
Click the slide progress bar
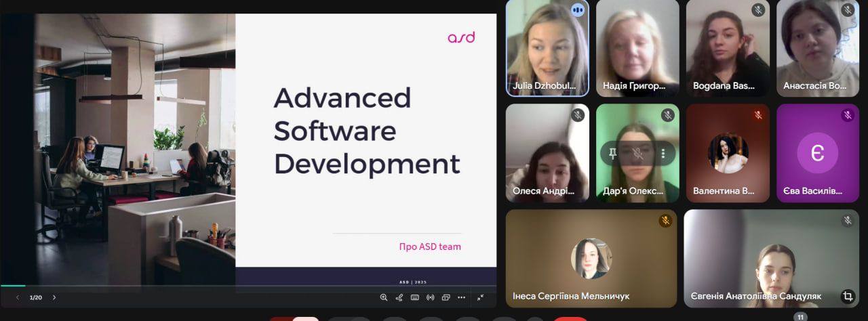(248, 286)
